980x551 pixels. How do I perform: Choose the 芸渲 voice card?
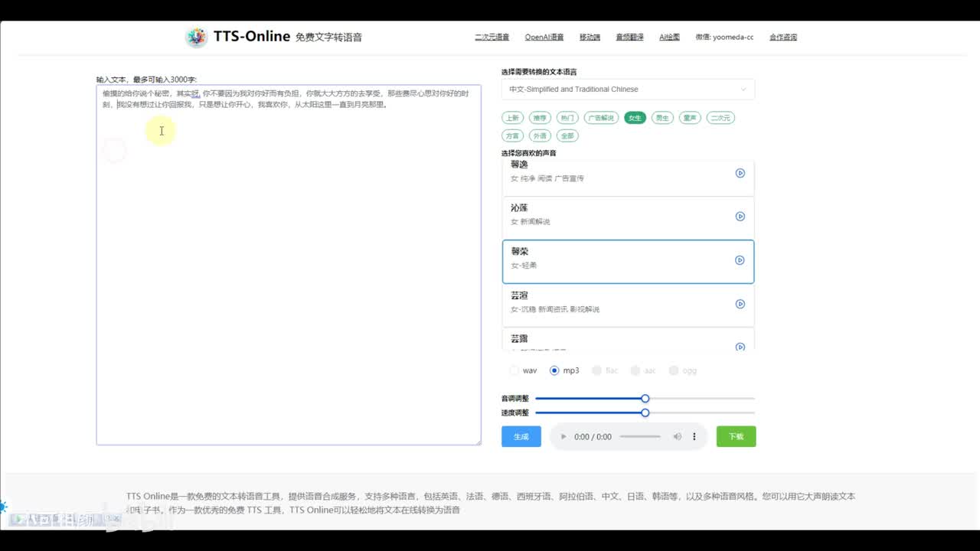pyautogui.click(x=612, y=304)
